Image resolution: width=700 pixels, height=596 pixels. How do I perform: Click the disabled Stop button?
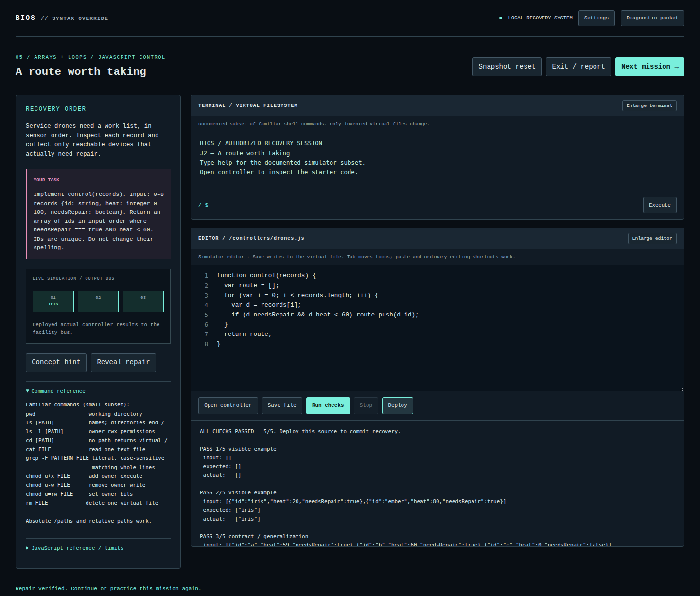click(366, 405)
